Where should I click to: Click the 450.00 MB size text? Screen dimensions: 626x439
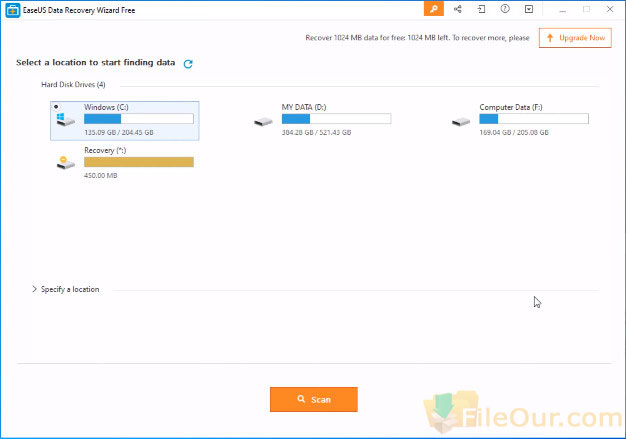[101, 176]
